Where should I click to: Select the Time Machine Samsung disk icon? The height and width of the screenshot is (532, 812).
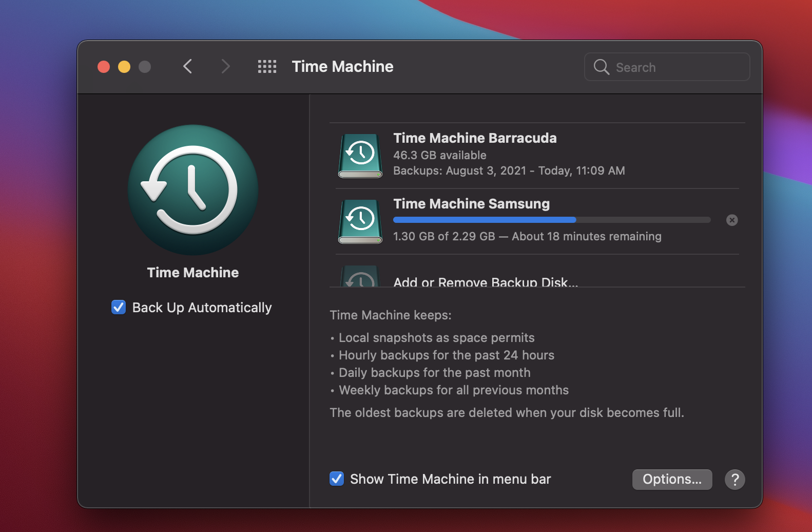(360, 221)
